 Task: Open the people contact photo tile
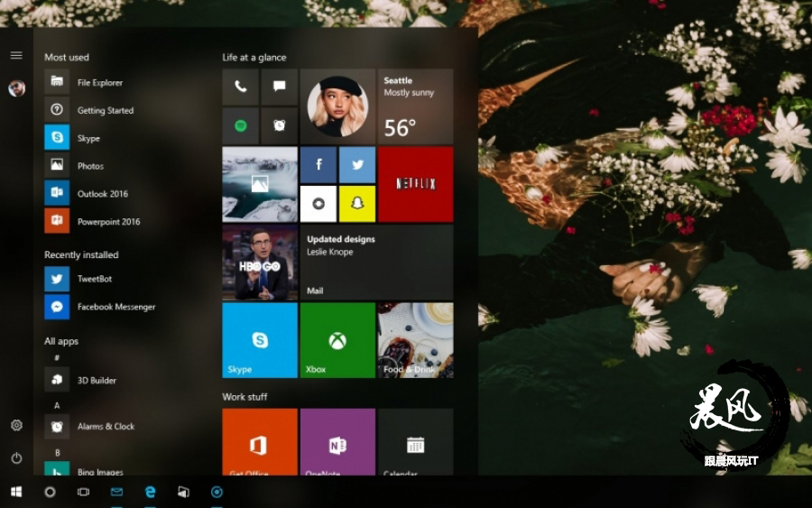[337, 106]
